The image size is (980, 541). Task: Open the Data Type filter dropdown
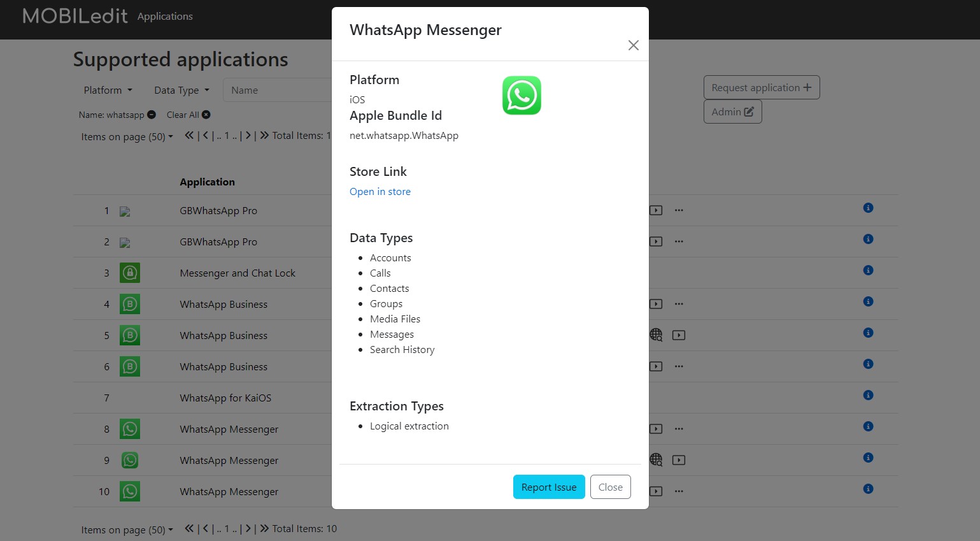coord(181,90)
